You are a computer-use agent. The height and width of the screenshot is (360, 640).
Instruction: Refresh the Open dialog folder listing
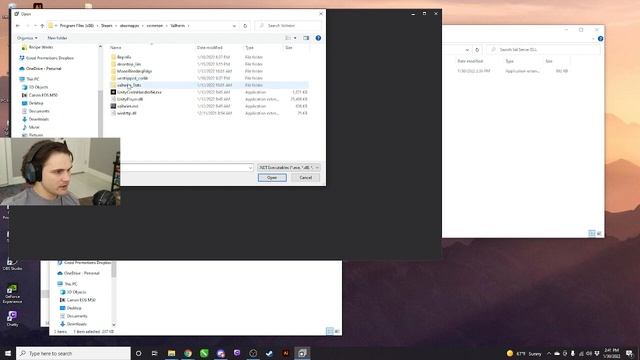[x=245, y=26]
